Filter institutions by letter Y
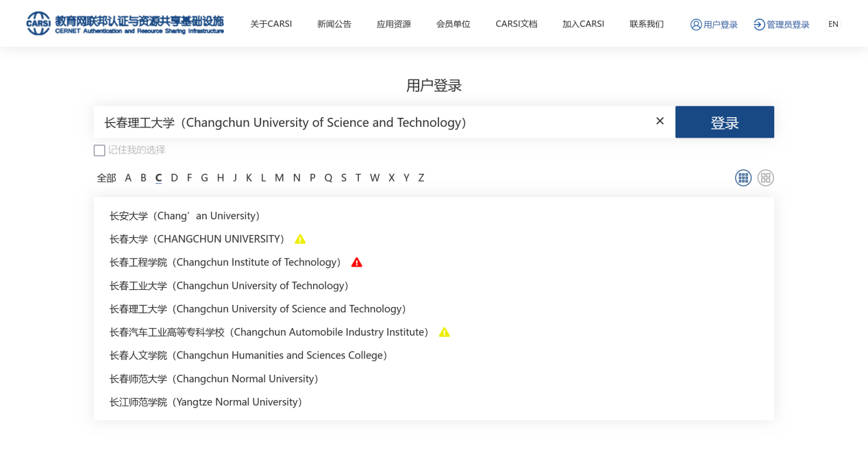The width and height of the screenshot is (868, 457). tap(406, 178)
